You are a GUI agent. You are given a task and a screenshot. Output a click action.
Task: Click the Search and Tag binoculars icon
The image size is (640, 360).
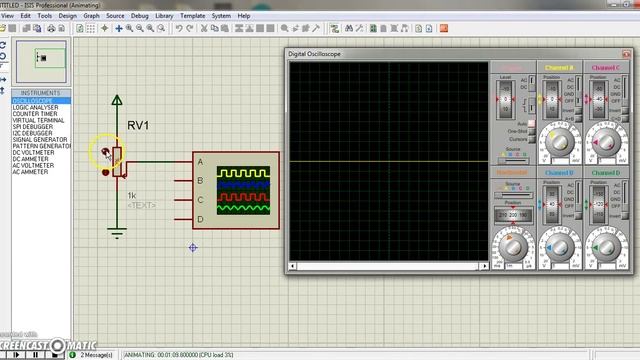point(349,28)
